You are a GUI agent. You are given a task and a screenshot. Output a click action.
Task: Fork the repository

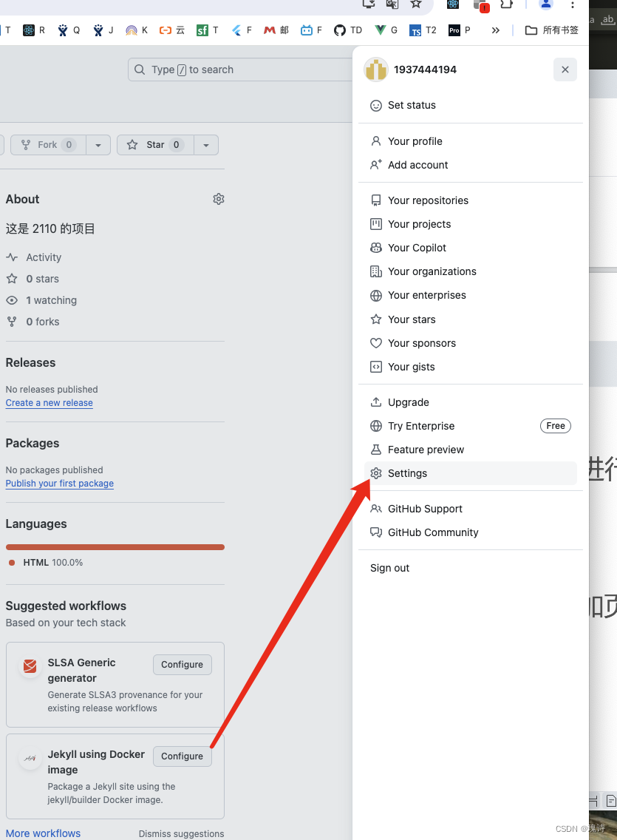click(48, 145)
